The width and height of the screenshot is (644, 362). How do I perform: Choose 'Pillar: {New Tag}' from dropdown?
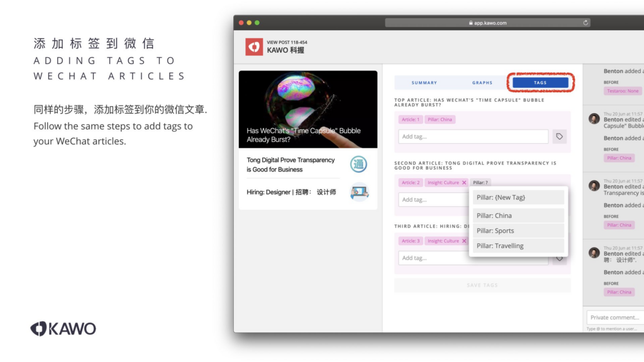(518, 197)
